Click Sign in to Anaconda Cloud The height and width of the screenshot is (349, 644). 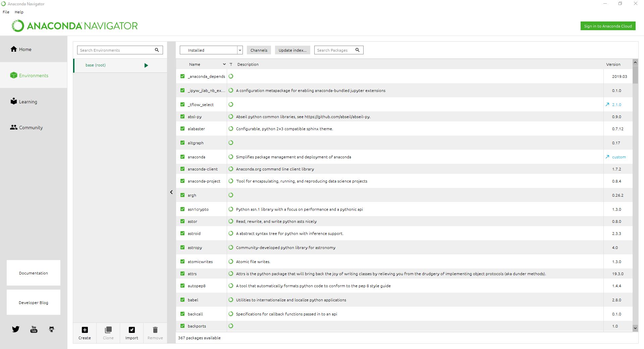pos(608,26)
